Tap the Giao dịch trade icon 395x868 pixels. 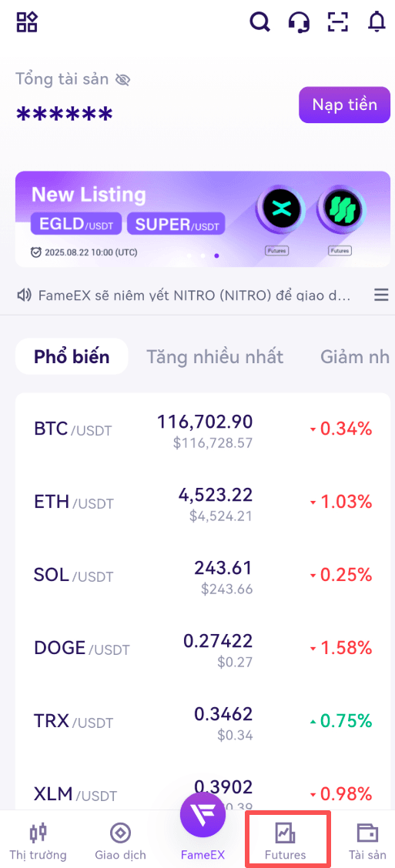[120, 833]
